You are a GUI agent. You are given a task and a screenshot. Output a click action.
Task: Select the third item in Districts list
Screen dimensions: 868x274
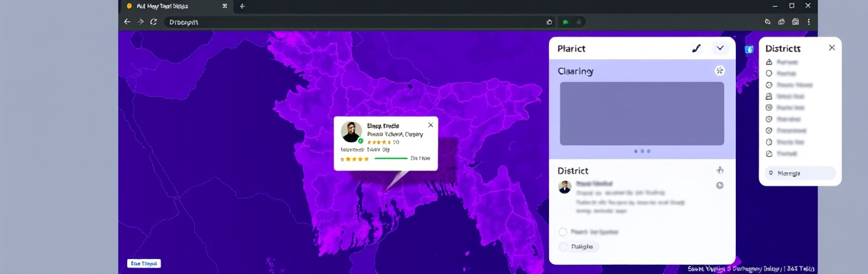pyautogui.click(x=789, y=85)
